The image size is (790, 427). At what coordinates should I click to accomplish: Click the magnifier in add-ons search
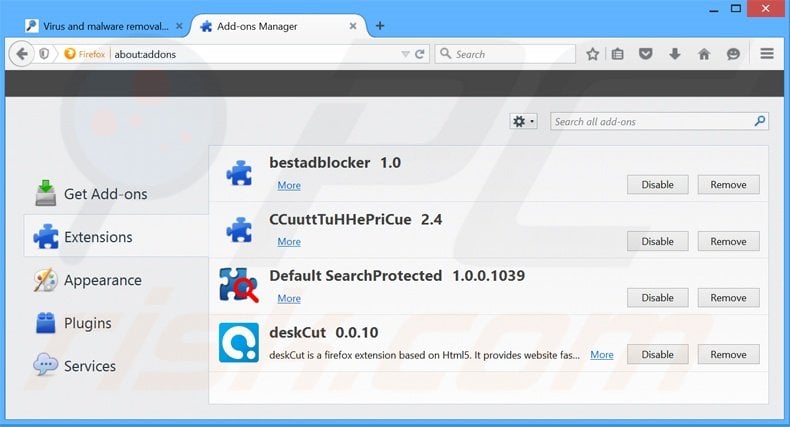click(x=760, y=121)
